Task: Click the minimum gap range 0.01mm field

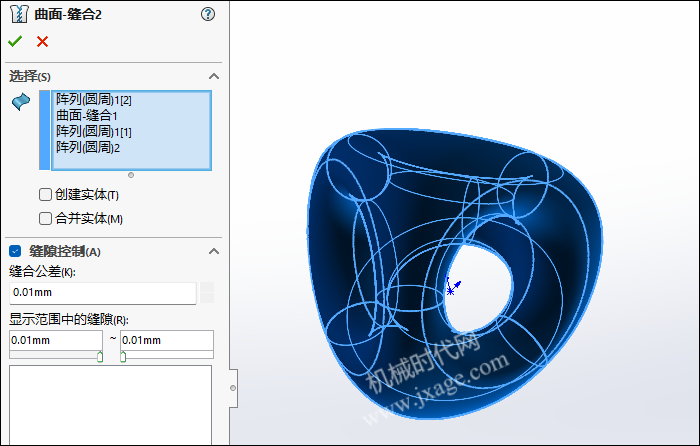Action: (x=56, y=340)
